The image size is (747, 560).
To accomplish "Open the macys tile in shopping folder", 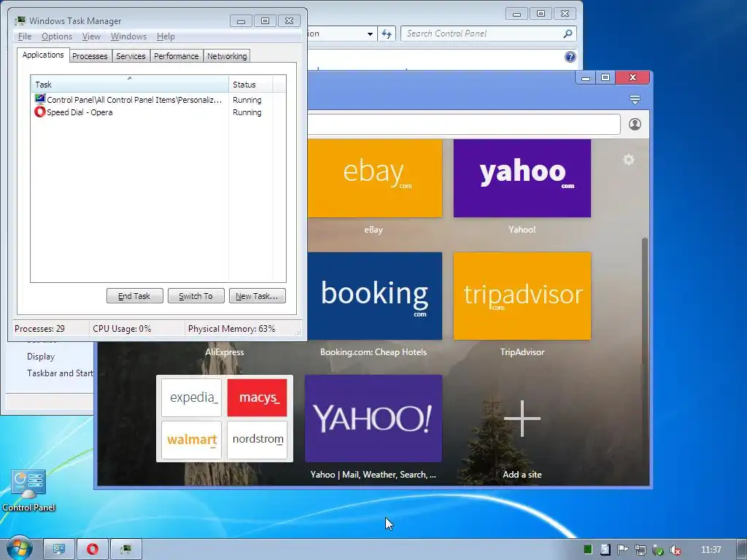I will (x=258, y=397).
